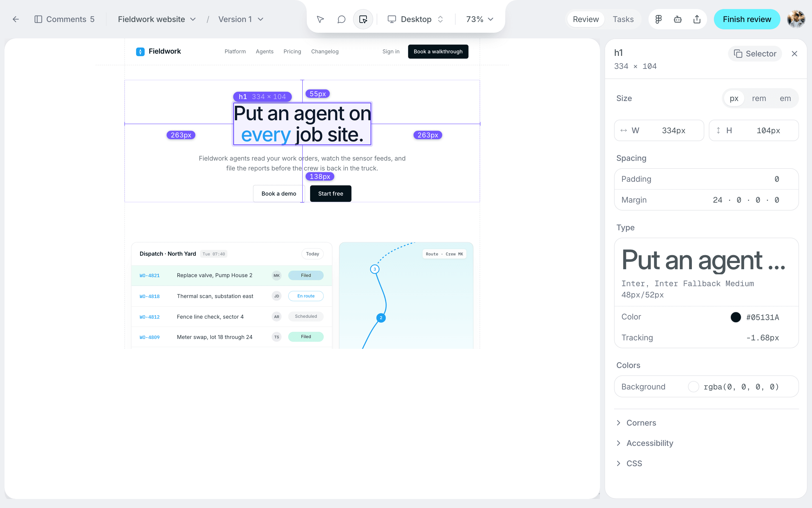
Task: Click the Changelog nav link
Action: pos(325,51)
